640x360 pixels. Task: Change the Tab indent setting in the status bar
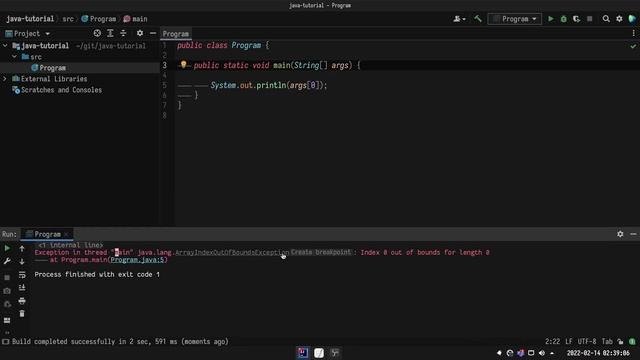coord(607,342)
